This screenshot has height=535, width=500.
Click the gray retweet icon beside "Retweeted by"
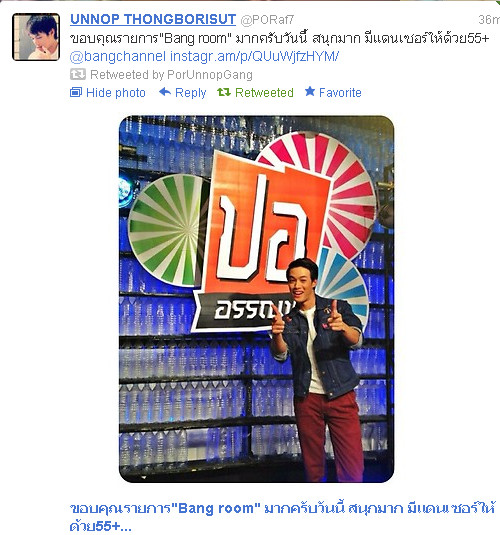click(77, 74)
